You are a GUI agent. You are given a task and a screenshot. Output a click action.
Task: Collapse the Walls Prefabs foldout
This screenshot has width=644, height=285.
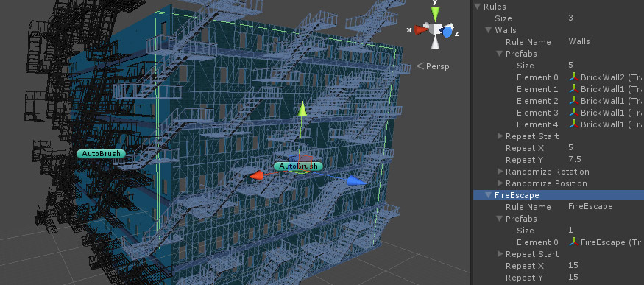pyautogui.click(x=500, y=54)
